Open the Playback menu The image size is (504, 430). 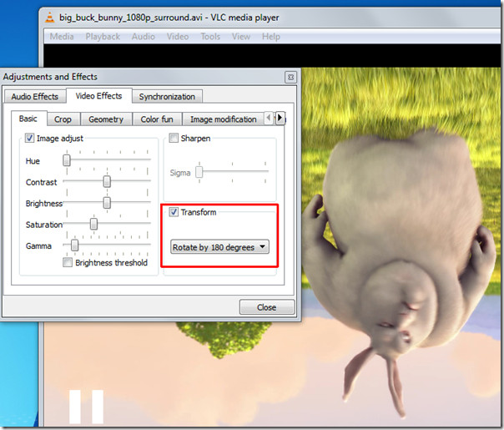click(x=103, y=37)
